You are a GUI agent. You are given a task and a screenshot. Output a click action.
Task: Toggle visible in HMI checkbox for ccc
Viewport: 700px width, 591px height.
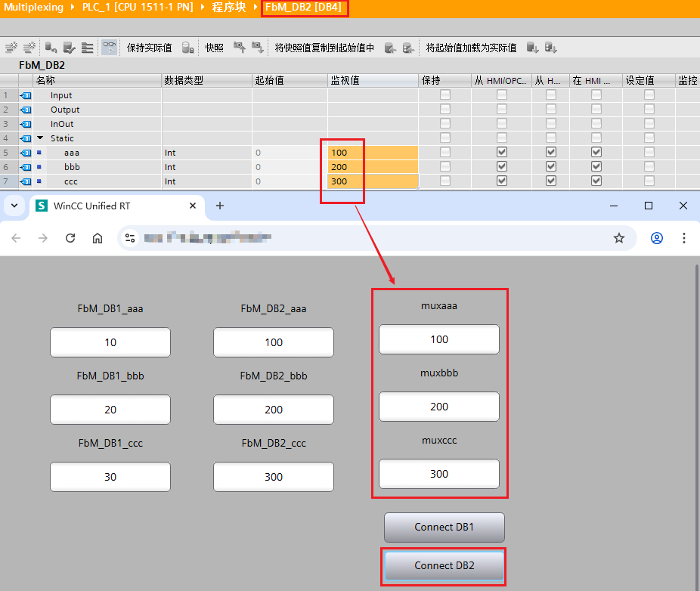point(596,181)
